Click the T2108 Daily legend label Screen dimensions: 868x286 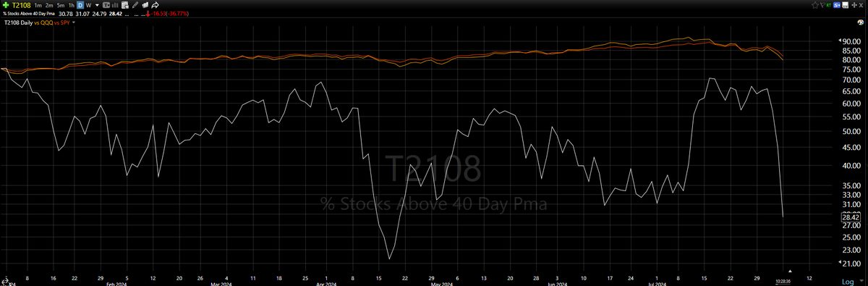(x=18, y=22)
